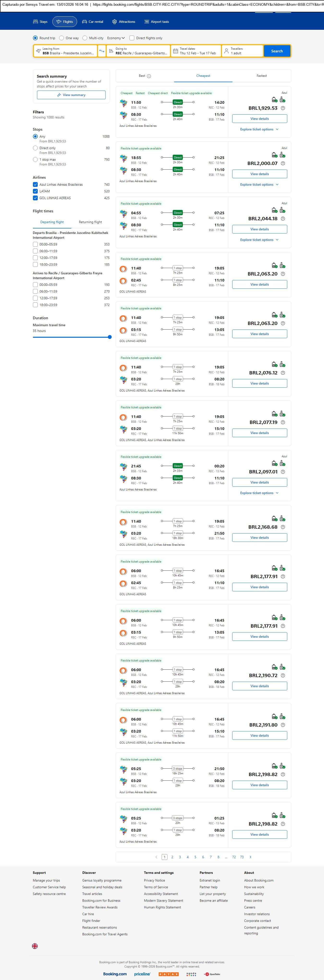Viewport: 324px width, 980px height.
Task: Expand Explore ticket options for BRL2,044.18 flight
Action: pos(259,240)
